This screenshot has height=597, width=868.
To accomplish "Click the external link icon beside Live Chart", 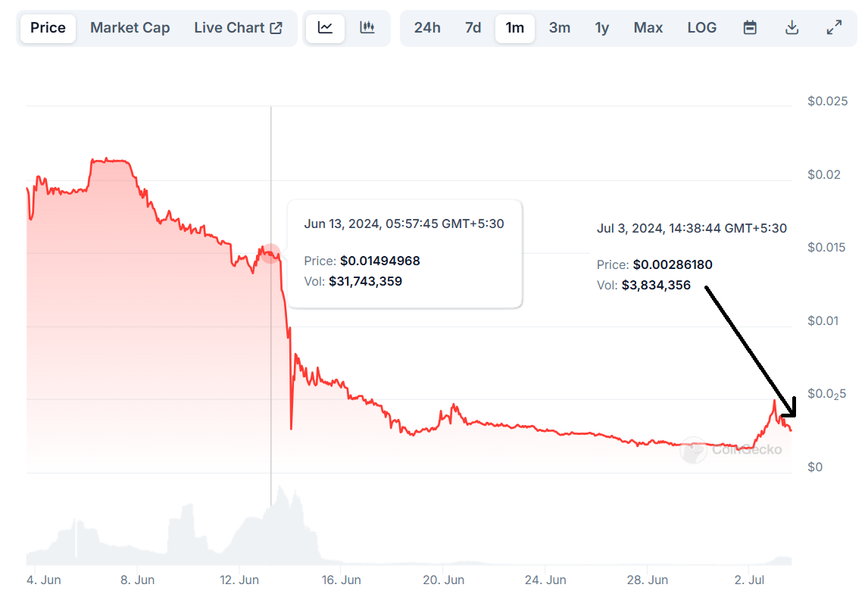I will (276, 28).
